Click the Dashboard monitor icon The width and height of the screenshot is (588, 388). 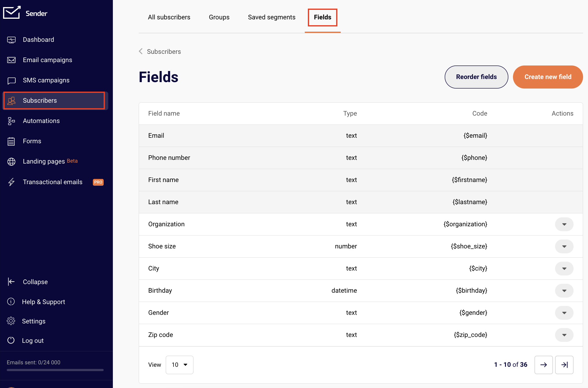(11, 40)
